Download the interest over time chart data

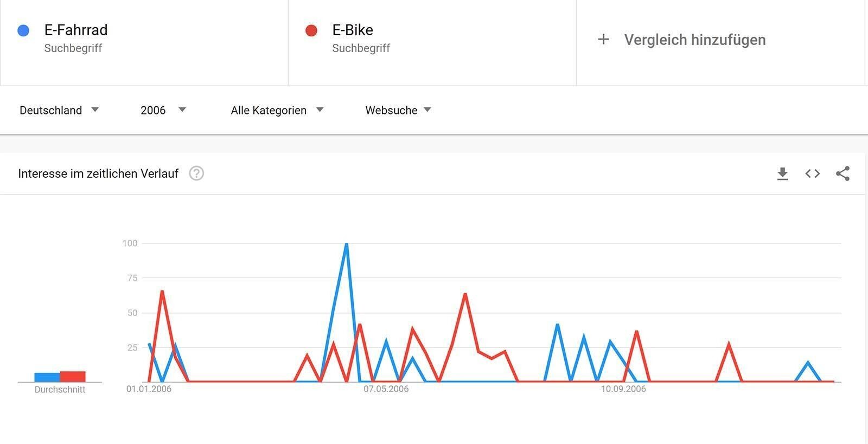coord(782,173)
